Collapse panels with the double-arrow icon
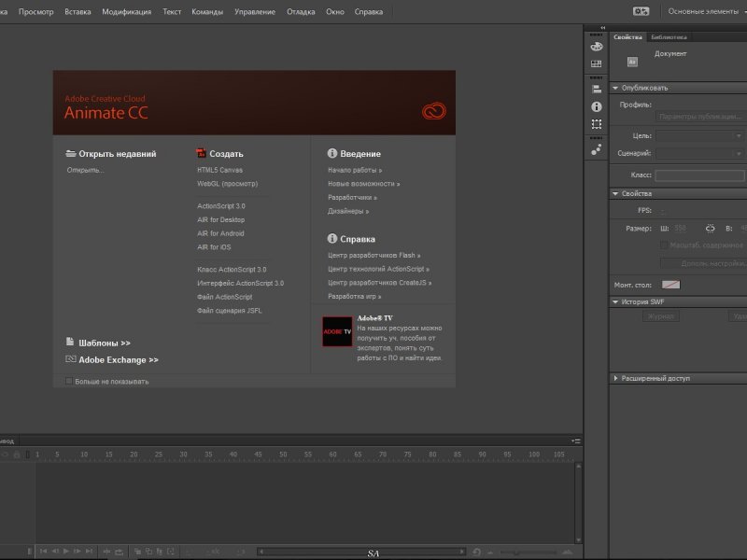The width and height of the screenshot is (747, 560). (602, 28)
